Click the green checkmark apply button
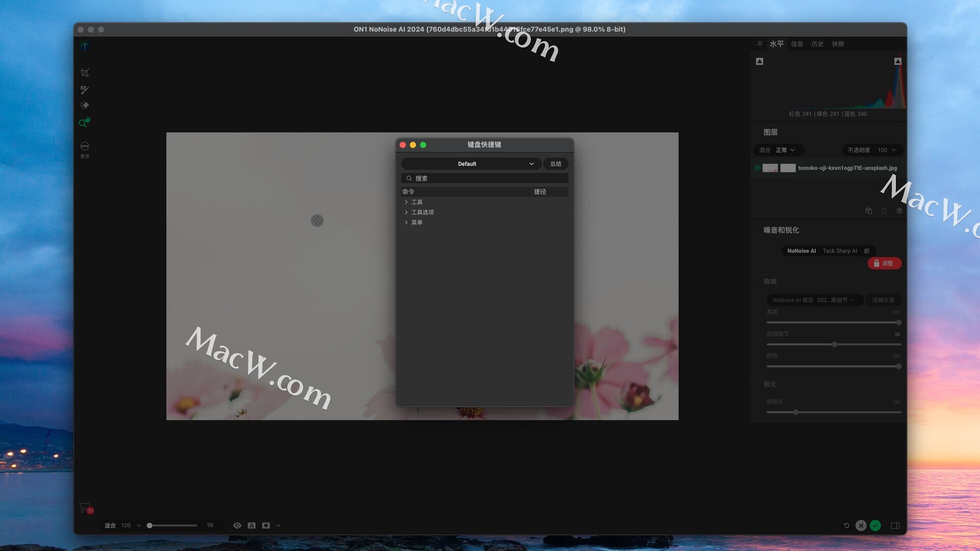The height and width of the screenshot is (551, 980). pyautogui.click(x=875, y=525)
